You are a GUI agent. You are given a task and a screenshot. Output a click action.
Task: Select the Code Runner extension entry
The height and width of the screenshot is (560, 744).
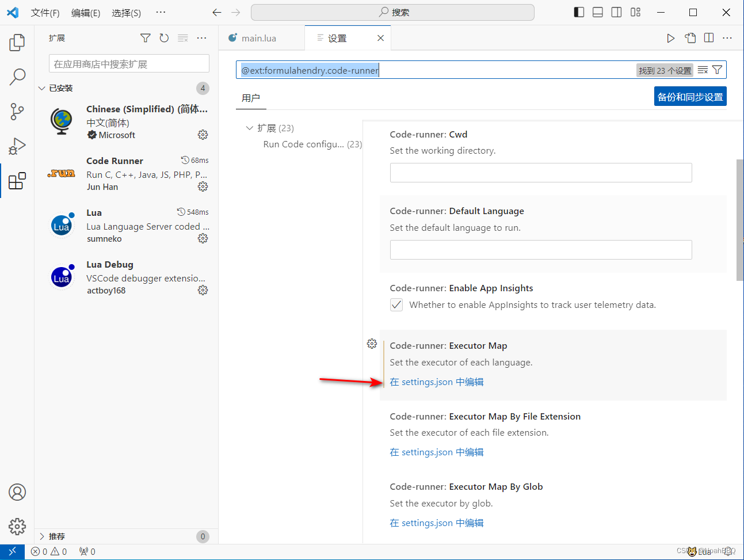[126, 173]
